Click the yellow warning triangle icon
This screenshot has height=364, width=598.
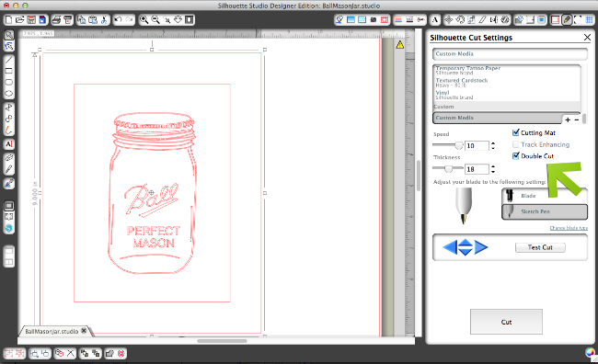point(399,45)
